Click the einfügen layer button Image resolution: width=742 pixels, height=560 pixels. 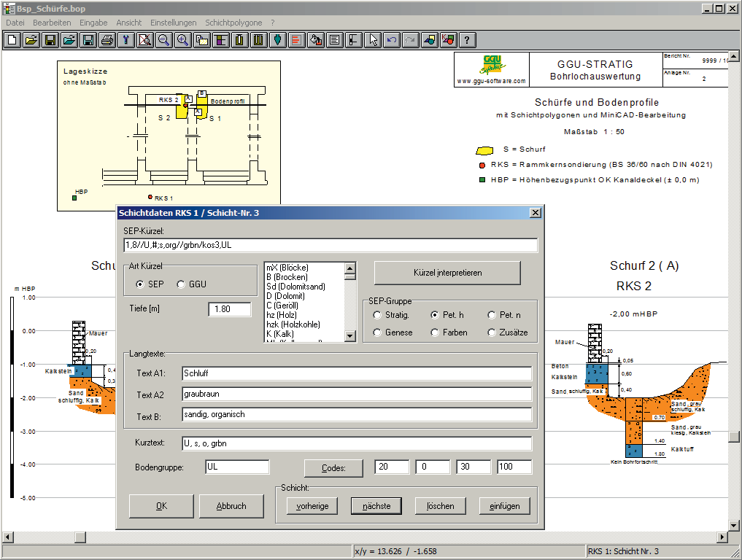pos(504,506)
